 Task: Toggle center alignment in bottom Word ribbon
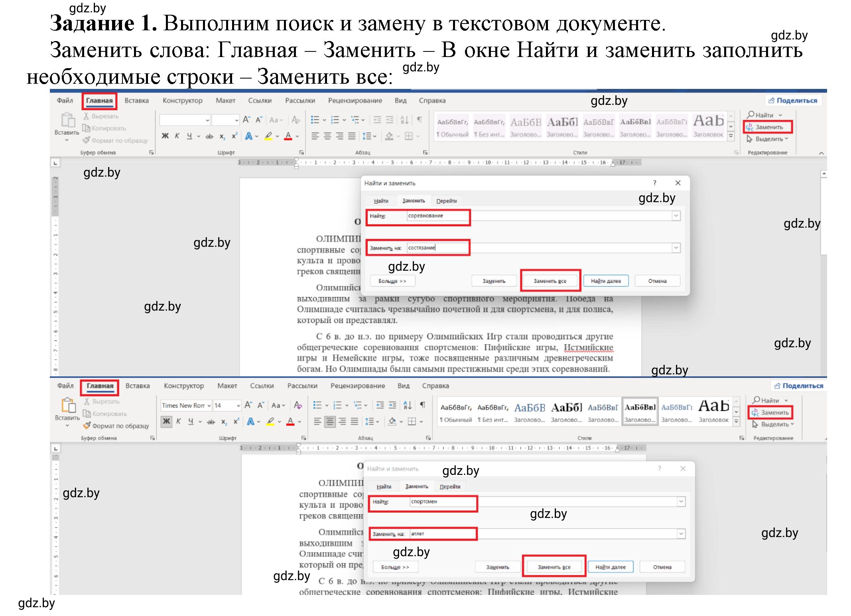pos(330,421)
